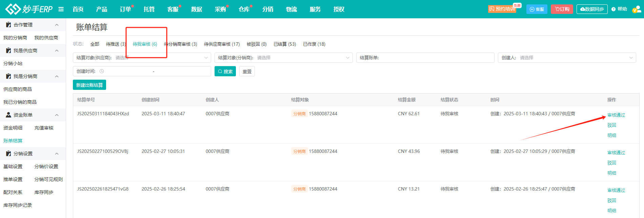The height and width of the screenshot is (218, 644).
Task: Open 预约培训 free training button
Action: click(502, 9)
